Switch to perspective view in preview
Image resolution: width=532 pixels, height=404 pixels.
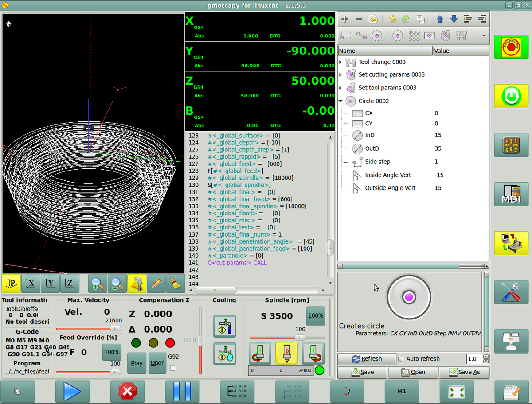point(12,284)
